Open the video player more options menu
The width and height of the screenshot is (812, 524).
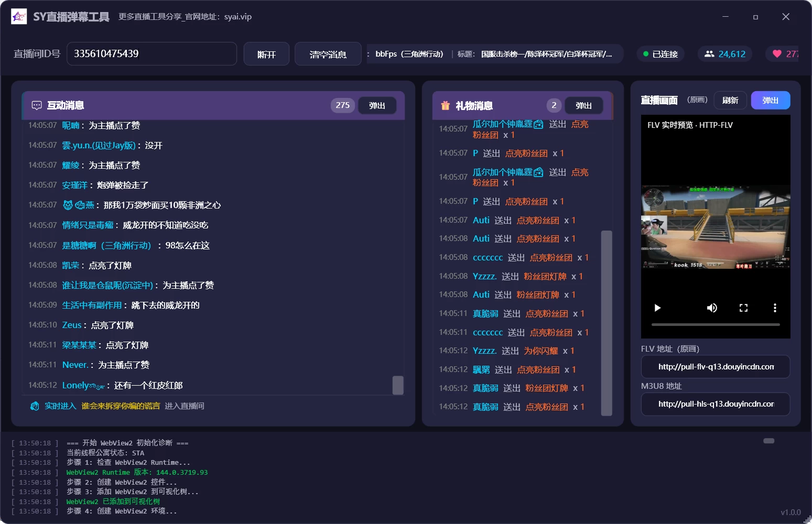775,308
